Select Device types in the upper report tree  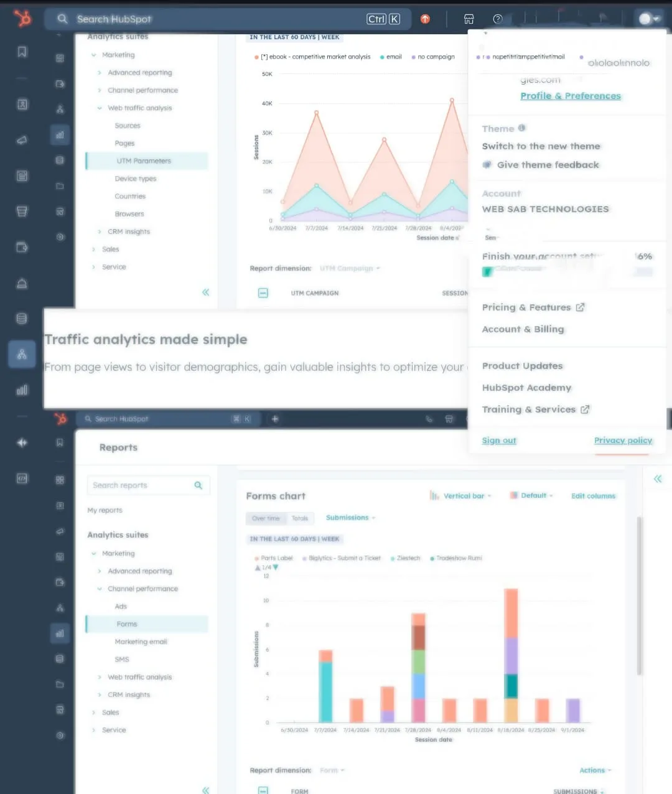(136, 179)
